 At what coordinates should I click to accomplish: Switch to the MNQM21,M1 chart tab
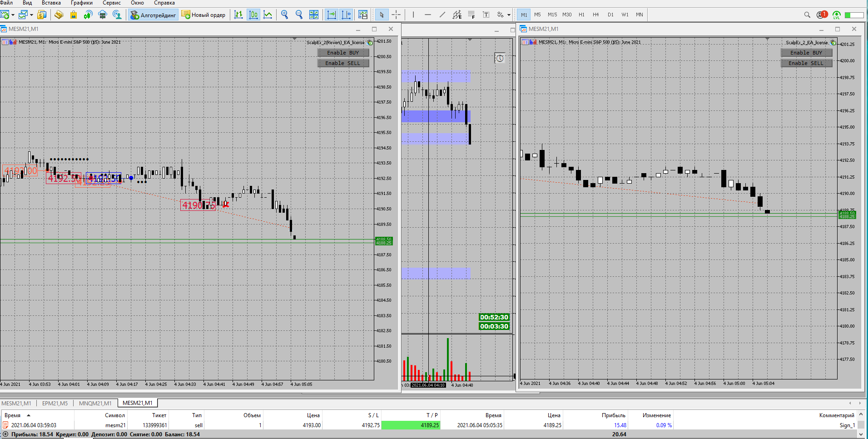pos(95,403)
